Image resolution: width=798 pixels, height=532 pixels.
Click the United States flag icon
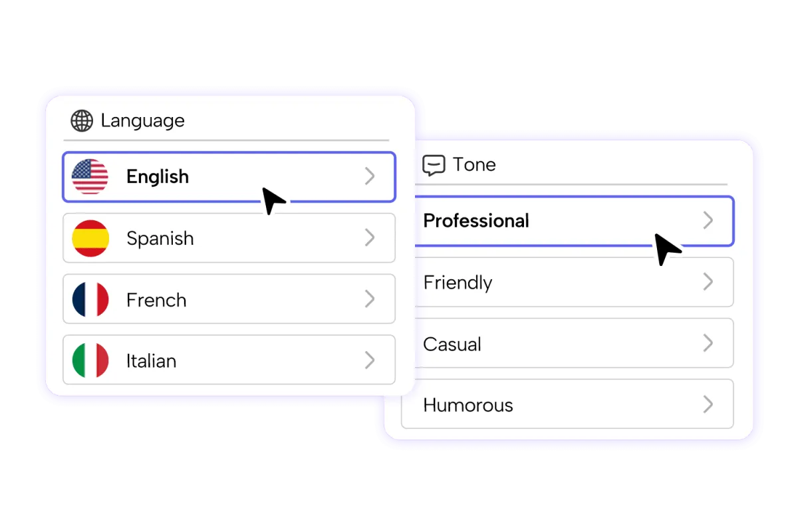pyautogui.click(x=90, y=177)
